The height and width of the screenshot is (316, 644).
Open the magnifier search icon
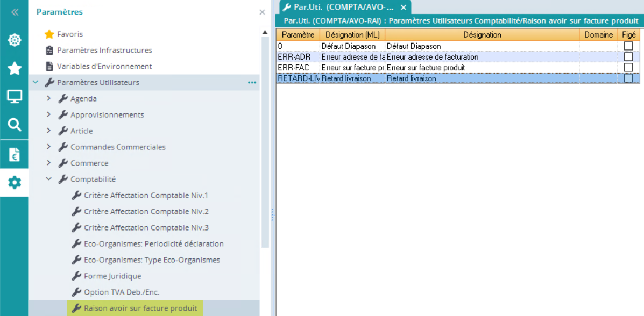[15, 125]
